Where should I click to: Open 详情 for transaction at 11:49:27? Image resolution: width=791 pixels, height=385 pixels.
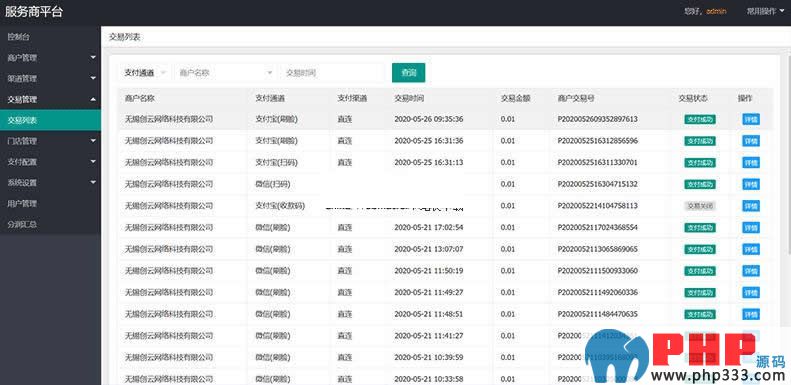tap(751, 293)
